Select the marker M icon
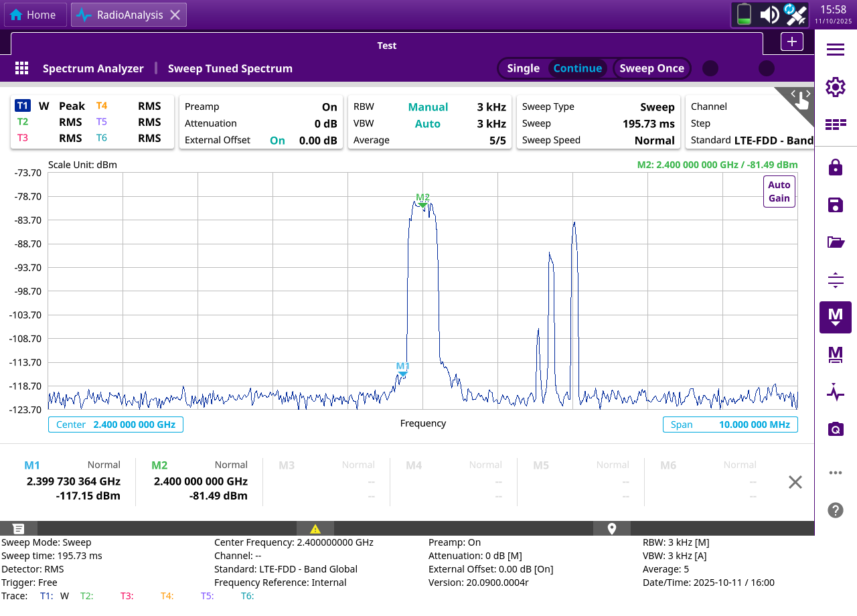The width and height of the screenshot is (857, 616). tap(835, 317)
